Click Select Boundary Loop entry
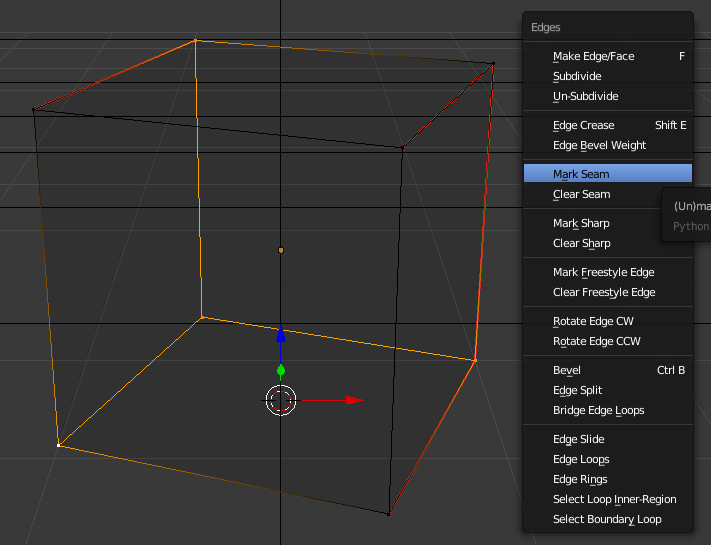 click(608, 519)
